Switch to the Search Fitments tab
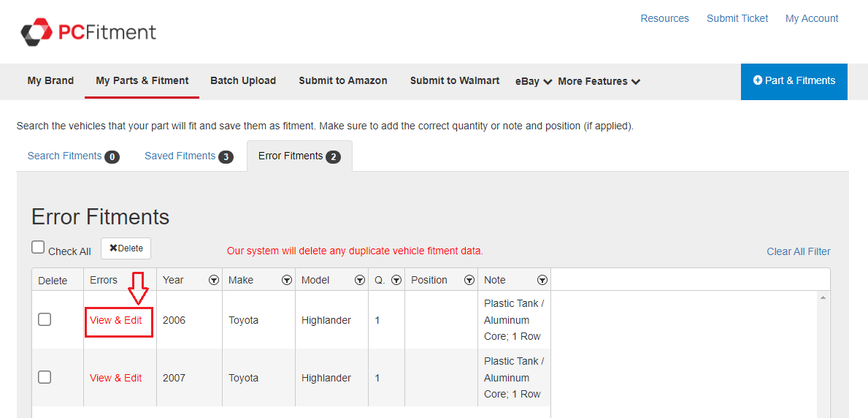The width and height of the screenshot is (868, 418). point(73,156)
